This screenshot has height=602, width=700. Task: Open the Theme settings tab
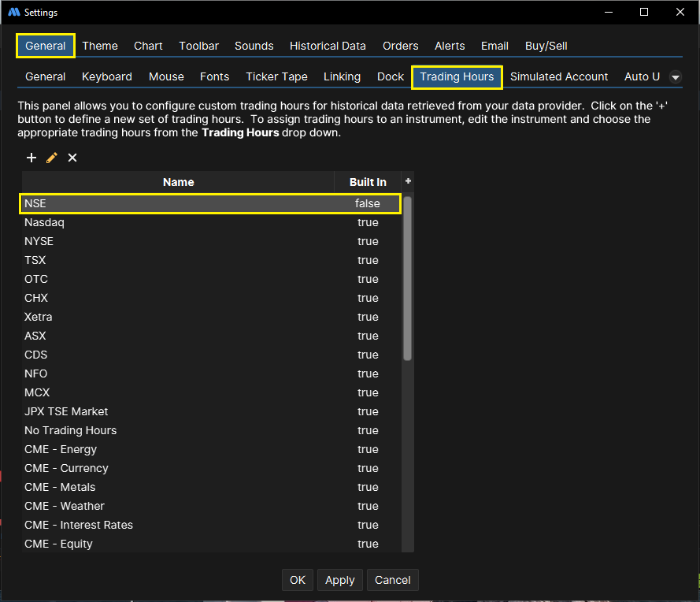click(100, 46)
